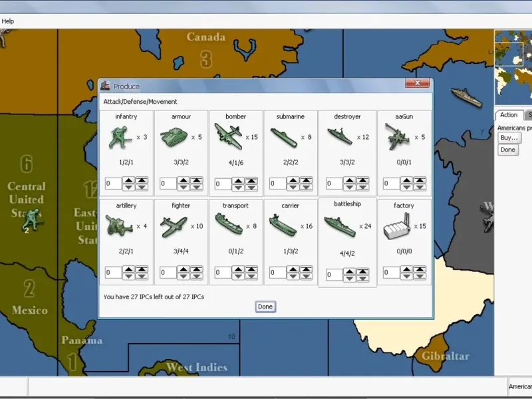Decrease submarine quantity by one
The width and height of the screenshot is (532, 399).
293,187
